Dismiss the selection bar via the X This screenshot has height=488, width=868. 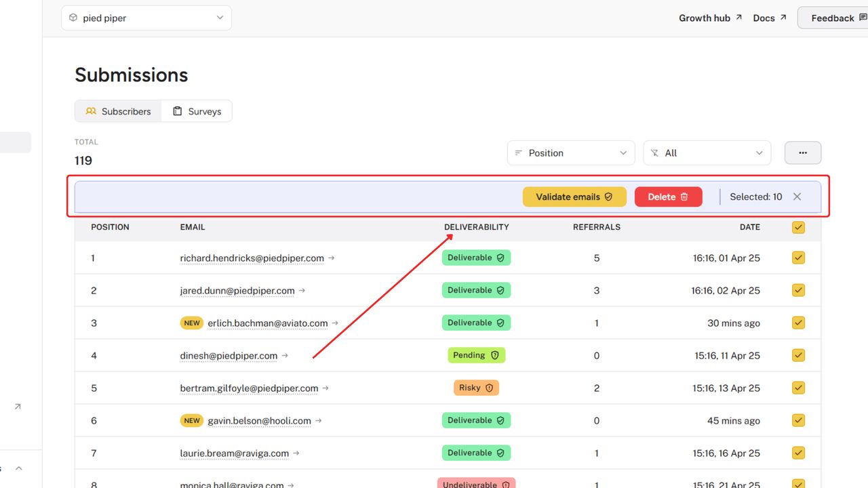tap(797, 197)
